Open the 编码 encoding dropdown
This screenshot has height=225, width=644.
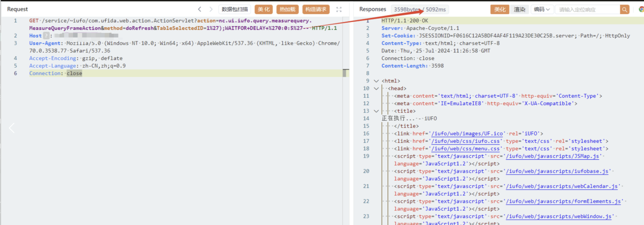tap(542, 9)
